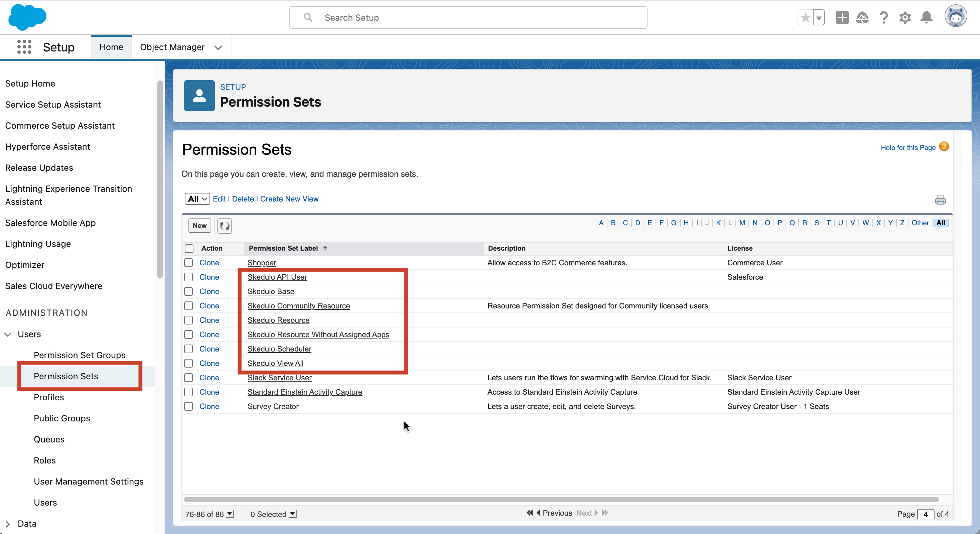The width and height of the screenshot is (980, 534).
Task: Click the refresh icon next to New button
Action: click(225, 226)
